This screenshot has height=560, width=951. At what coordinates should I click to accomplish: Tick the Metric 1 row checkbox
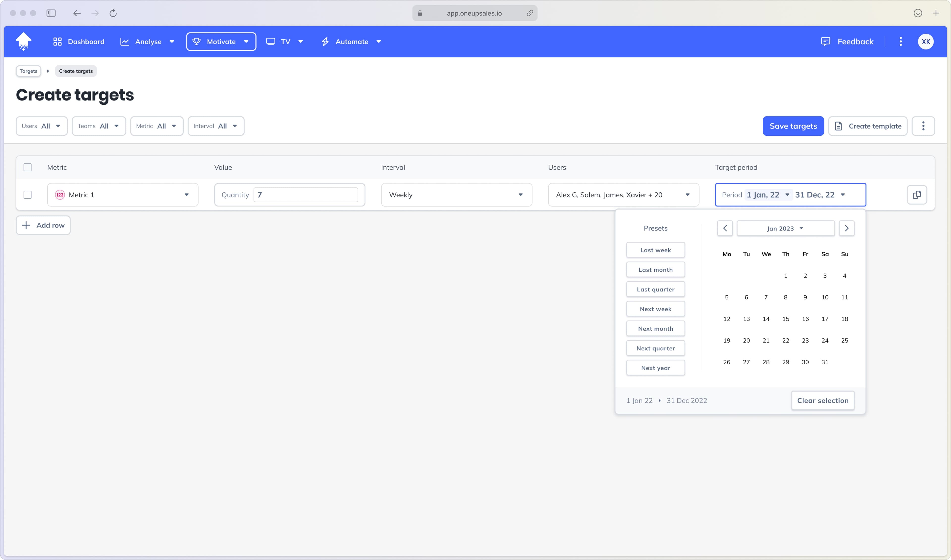tap(27, 195)
